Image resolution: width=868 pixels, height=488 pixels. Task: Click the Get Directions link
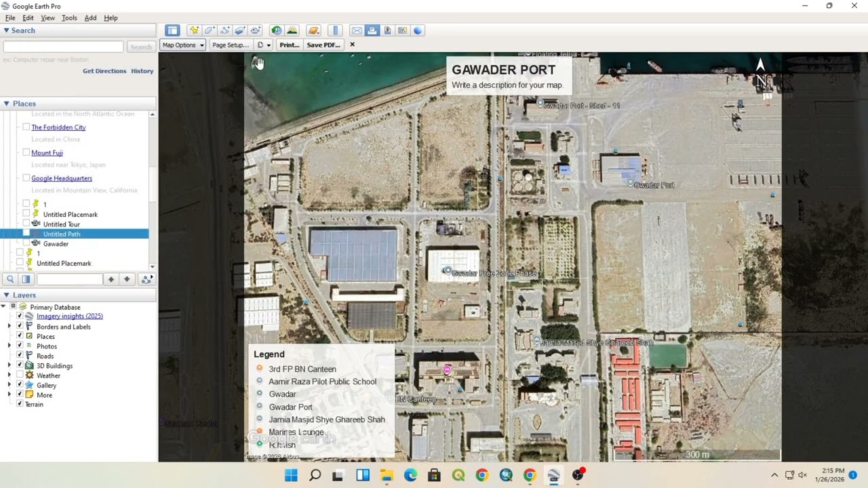pyautogui.click(x=104, y=70)
